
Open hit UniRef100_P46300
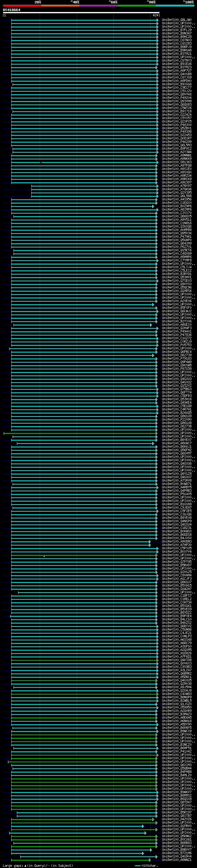[177, 125]
